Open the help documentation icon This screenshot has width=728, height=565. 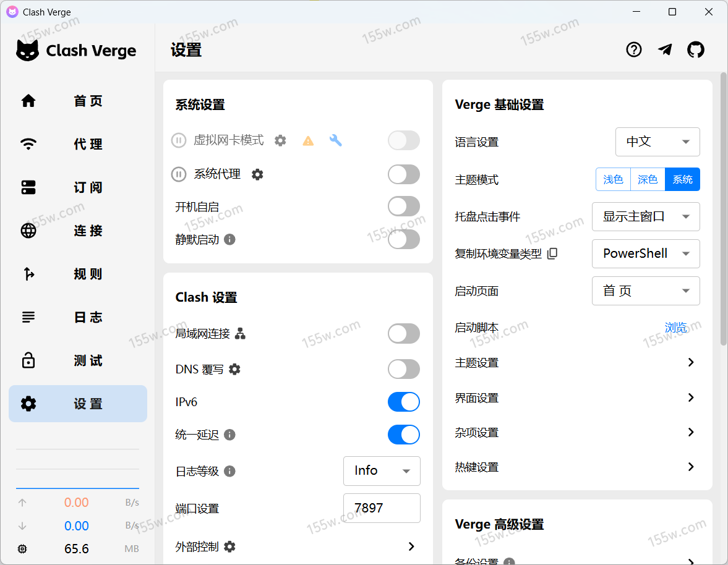tap(634, 50)
